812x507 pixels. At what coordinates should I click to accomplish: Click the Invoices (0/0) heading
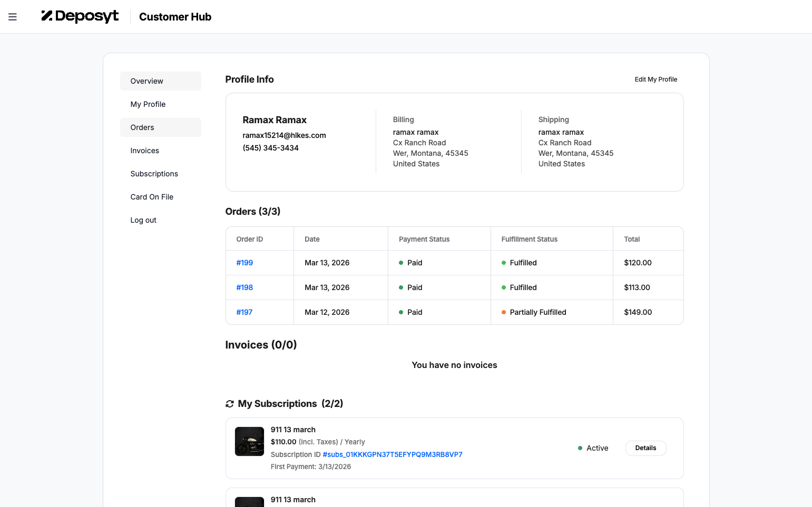(x=261, y=345)
